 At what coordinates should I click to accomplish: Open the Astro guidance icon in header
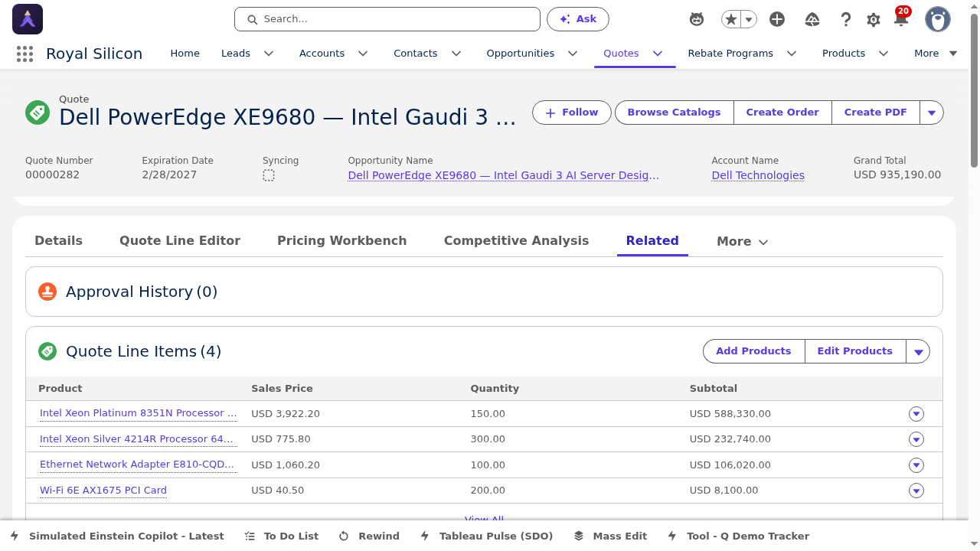(697, 19)
